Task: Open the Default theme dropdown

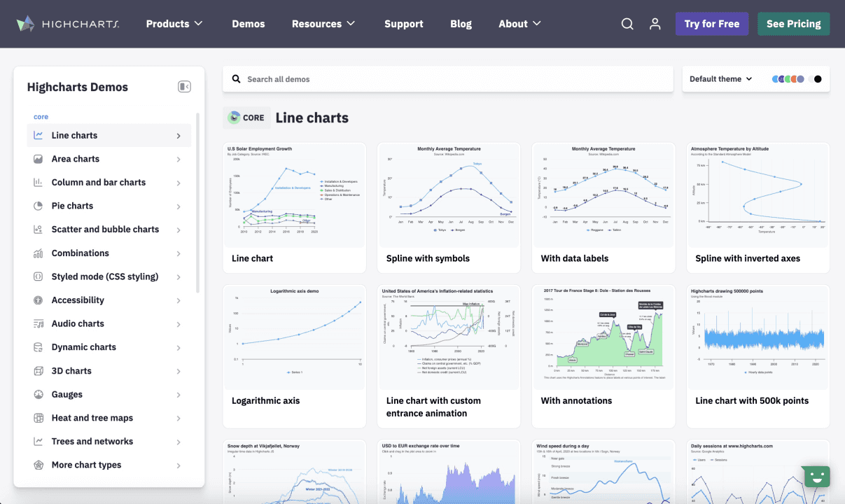Action: click(x=721, y=79)
